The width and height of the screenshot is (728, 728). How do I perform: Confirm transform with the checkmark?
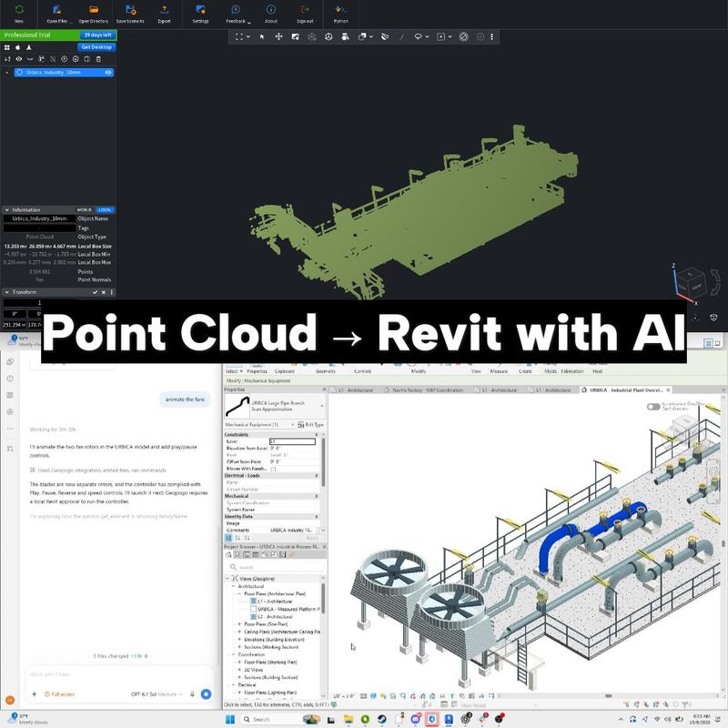pyautogui.click(x=96, y=292)
